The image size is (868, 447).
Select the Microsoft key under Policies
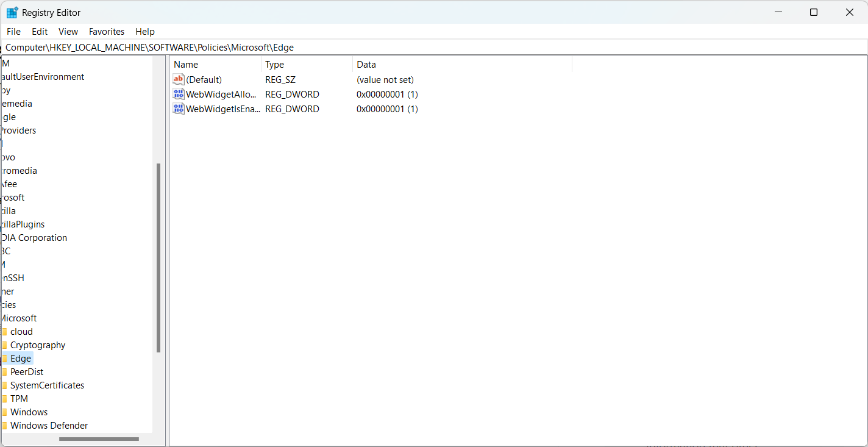coord(18,318)
